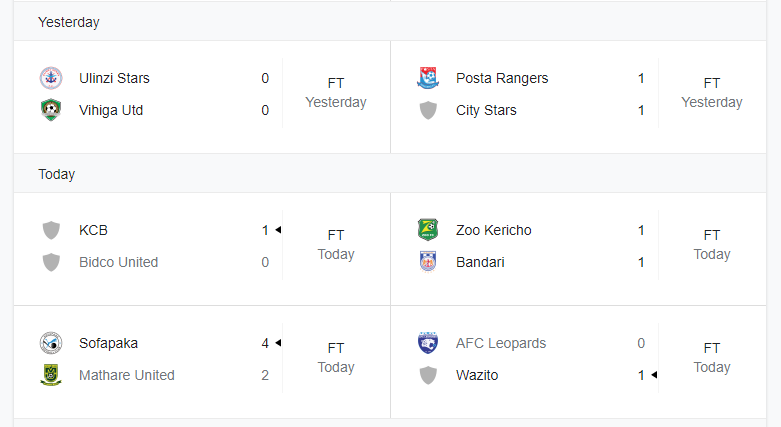
Task: Click the Bandari club crest
Action: pyautogui.click(x=428, y=262)
